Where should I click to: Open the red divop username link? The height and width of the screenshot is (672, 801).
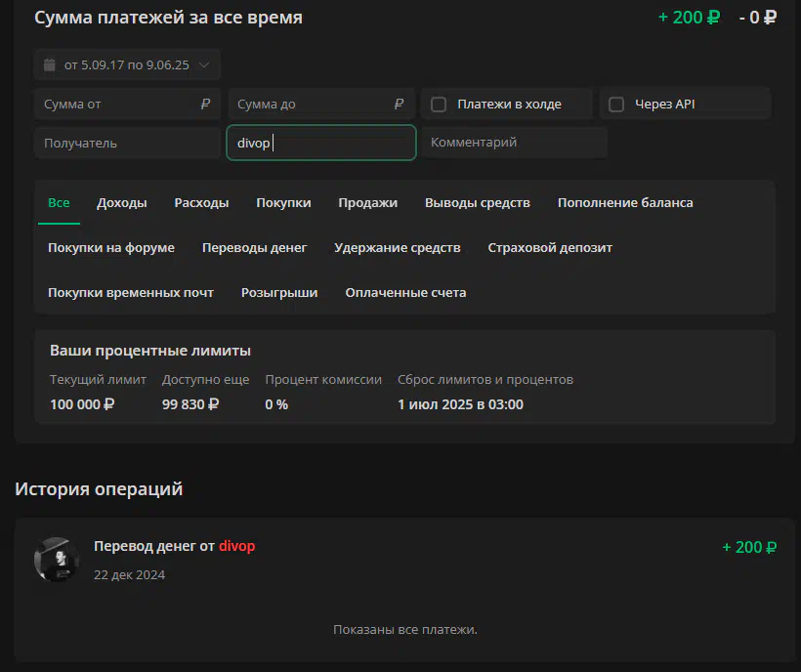(237, 546)
